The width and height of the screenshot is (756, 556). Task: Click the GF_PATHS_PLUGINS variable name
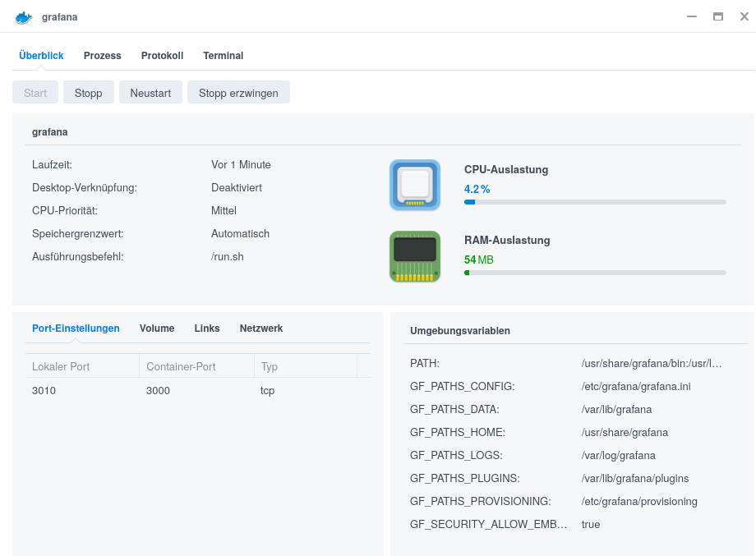(465, 479)
